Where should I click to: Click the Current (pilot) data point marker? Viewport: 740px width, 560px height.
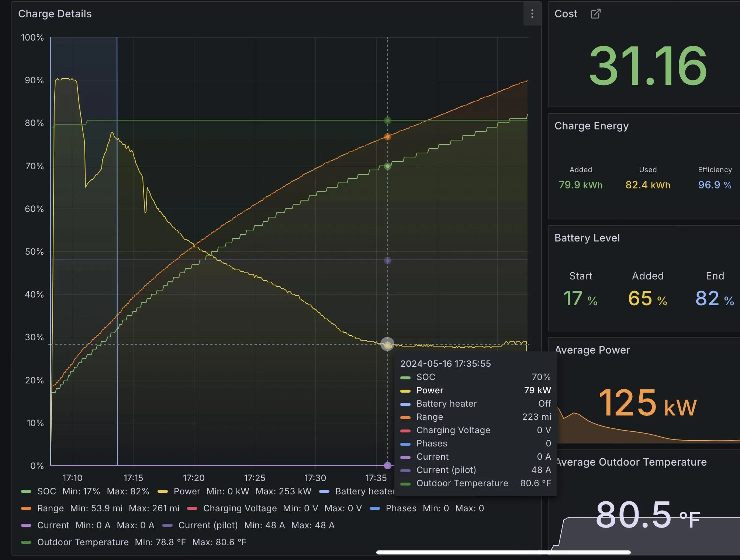point(387,261)
